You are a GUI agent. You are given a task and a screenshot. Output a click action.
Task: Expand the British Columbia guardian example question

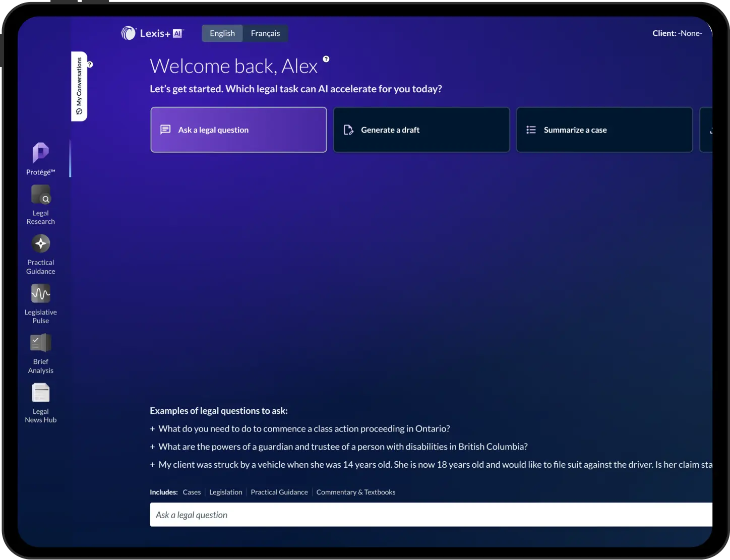[342, 447]
